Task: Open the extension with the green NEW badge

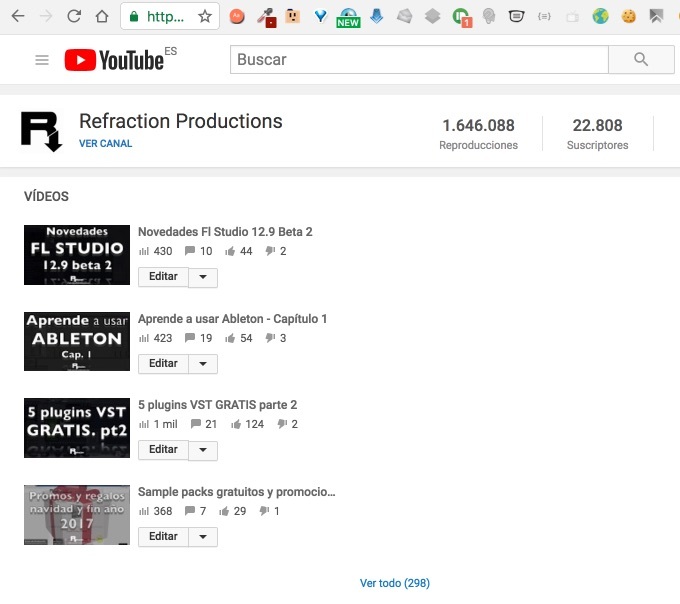Action: pyautogui.click(x=348, y=18)
